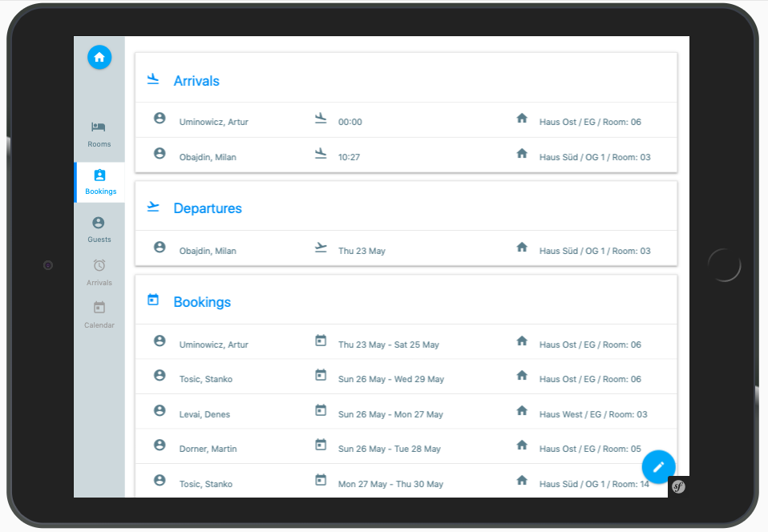Click the house icon next to Haus Ost EG Room 06
This screenshot has width=768, height=532.
coord(523,119)
